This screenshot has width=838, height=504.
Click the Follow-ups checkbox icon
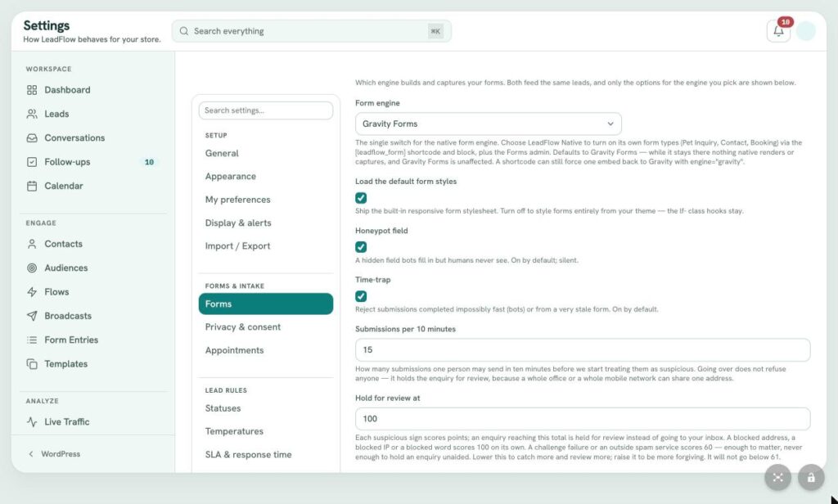click(x=32, y=162)
